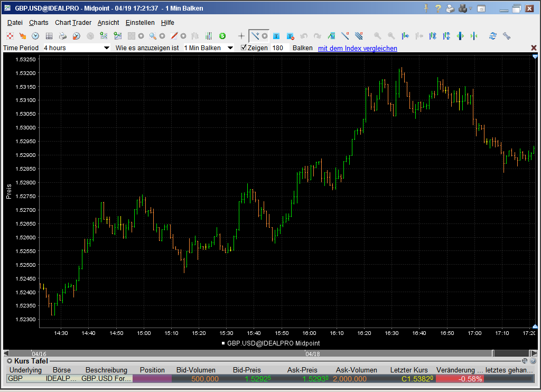Select the crosshair cursor tool
Screen dimensions: 541x392
[x=241, y=36]
